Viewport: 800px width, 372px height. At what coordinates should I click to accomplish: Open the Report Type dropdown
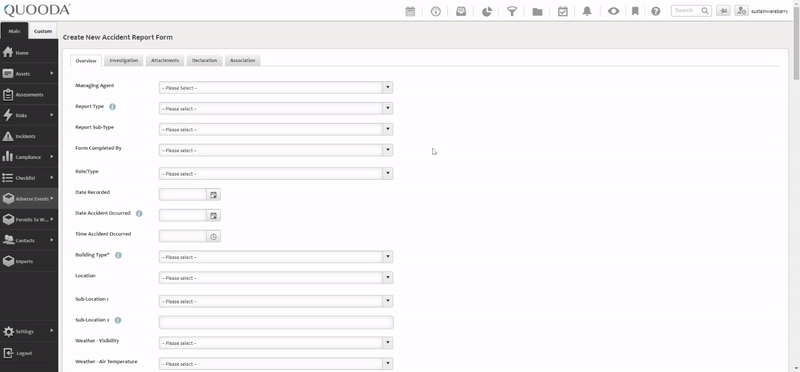coord(276,109)
